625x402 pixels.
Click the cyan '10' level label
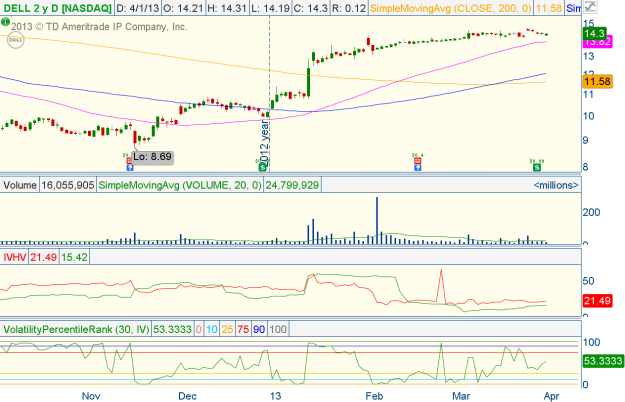tap(212, 329)
